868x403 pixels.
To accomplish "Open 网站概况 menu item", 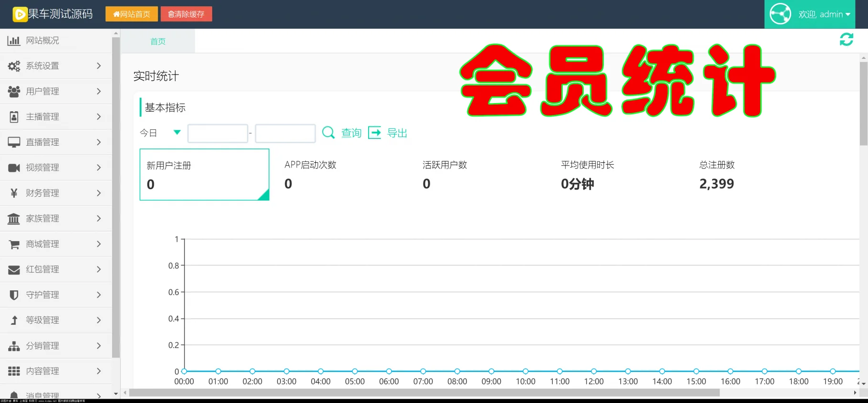I will click(x=56, y=41).
